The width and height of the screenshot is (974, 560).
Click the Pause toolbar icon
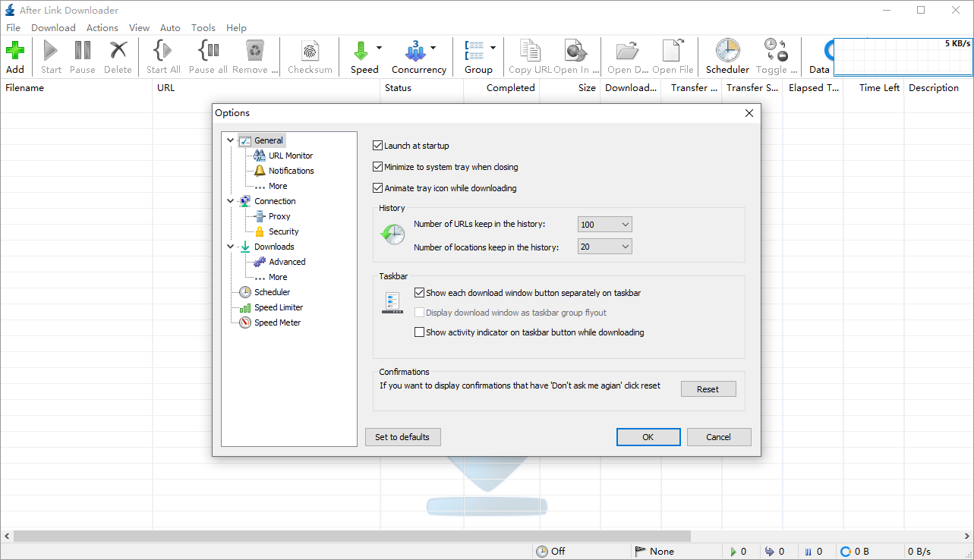point(82,51)
